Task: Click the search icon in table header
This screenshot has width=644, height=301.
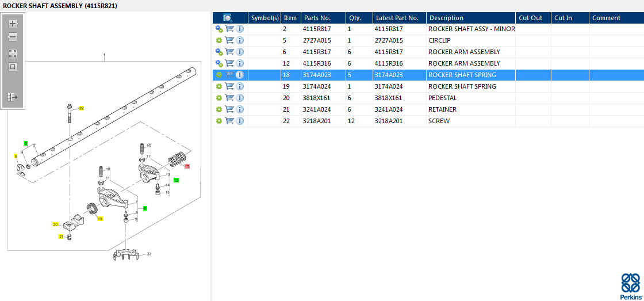Action: (x=228, y=18)
